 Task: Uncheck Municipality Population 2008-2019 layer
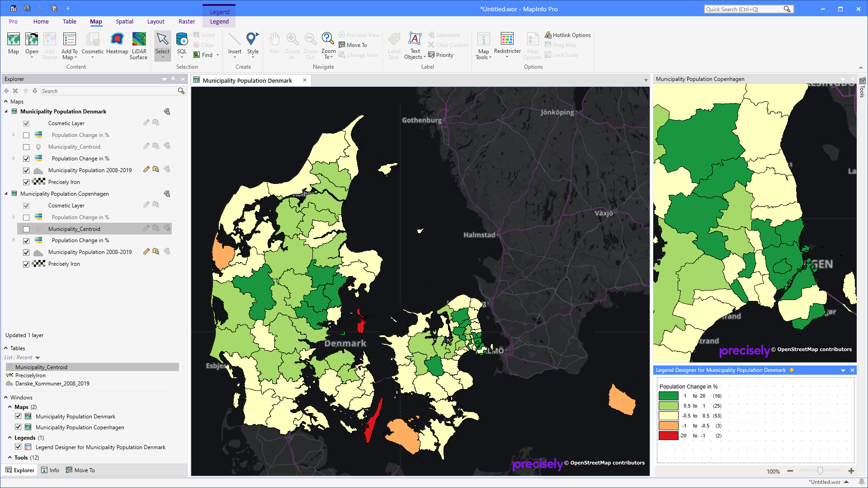click(x=26, y=170)
